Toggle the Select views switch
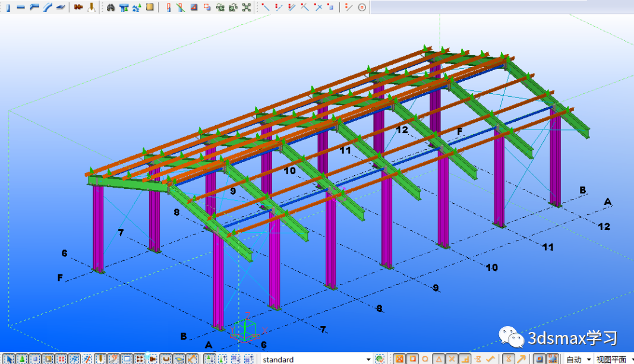The image size is (634, 364). (127, 359)
